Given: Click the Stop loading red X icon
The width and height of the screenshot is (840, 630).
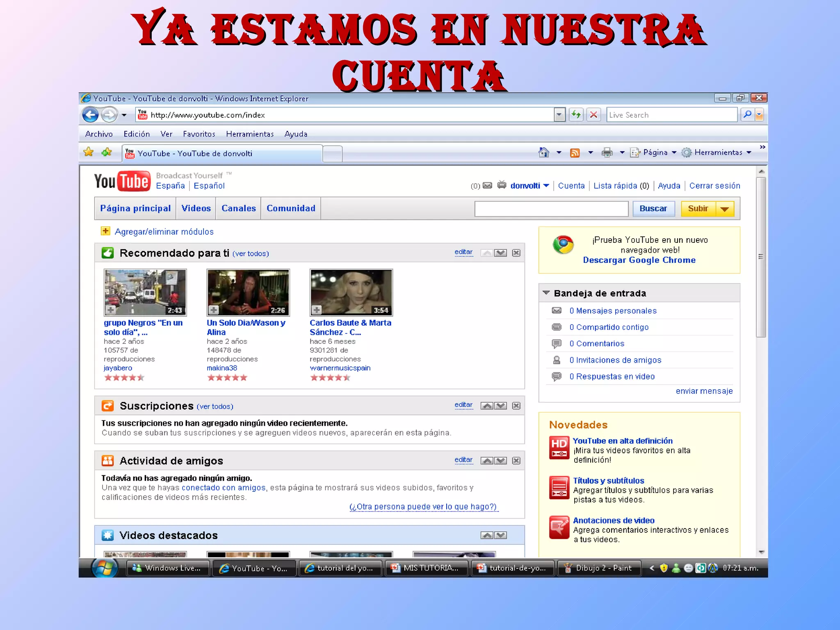Looking at the screenshot, I should point(593,115).
